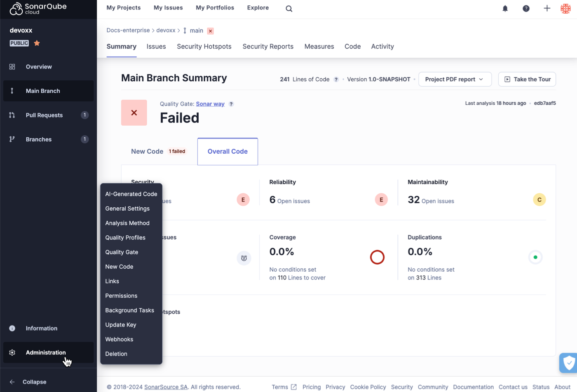Open the Sonar assistant widget bottom right
Image resolution: width=577 pixels, height=392 pixels.
tap(569, 363)
